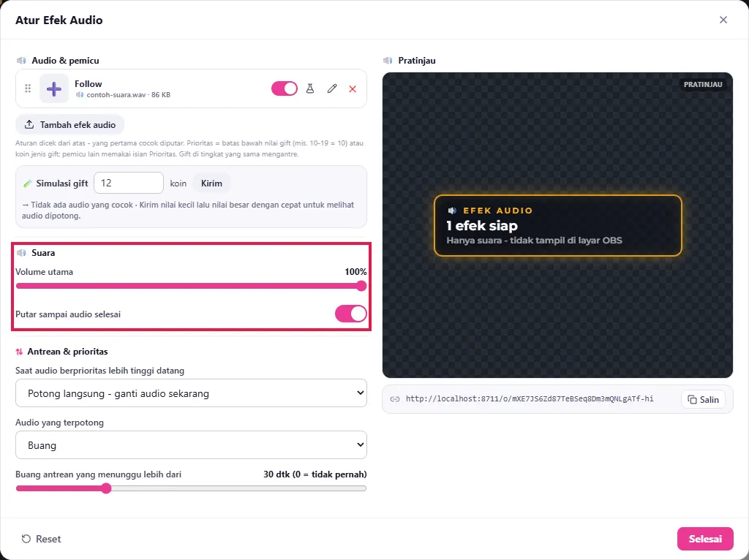The image size is (749, 560).
Task: Click the purple plus Follow icon
Action: pos(54,88)
